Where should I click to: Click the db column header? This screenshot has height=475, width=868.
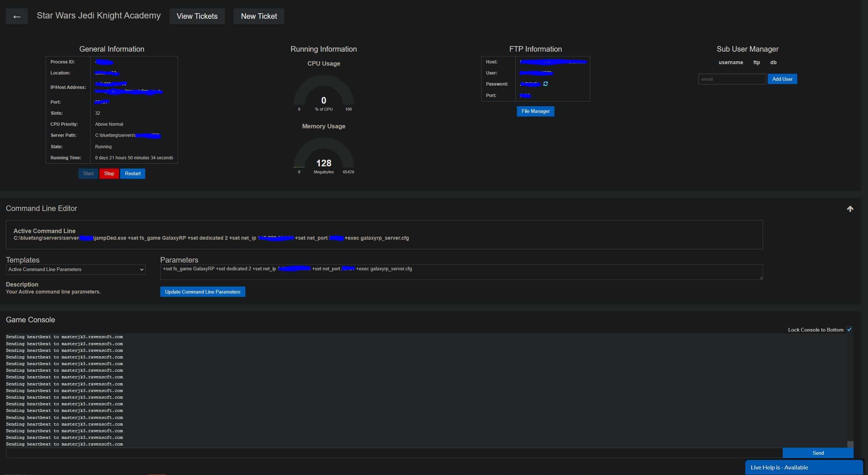coord(773,62)
